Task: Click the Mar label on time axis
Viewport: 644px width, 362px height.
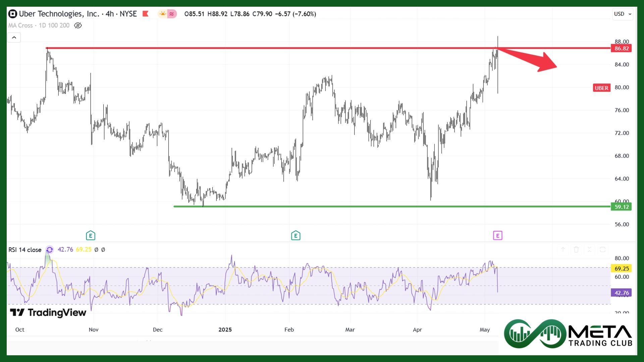Action: point(350,329)
